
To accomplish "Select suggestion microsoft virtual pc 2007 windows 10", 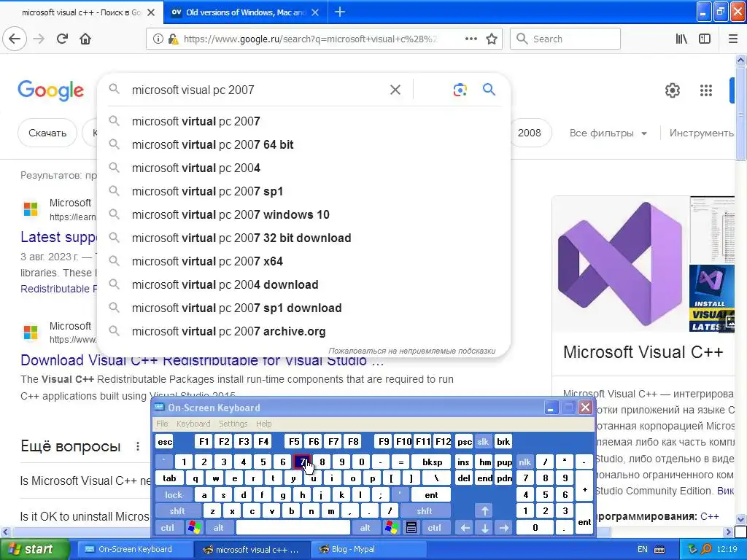I will point(304,214).
